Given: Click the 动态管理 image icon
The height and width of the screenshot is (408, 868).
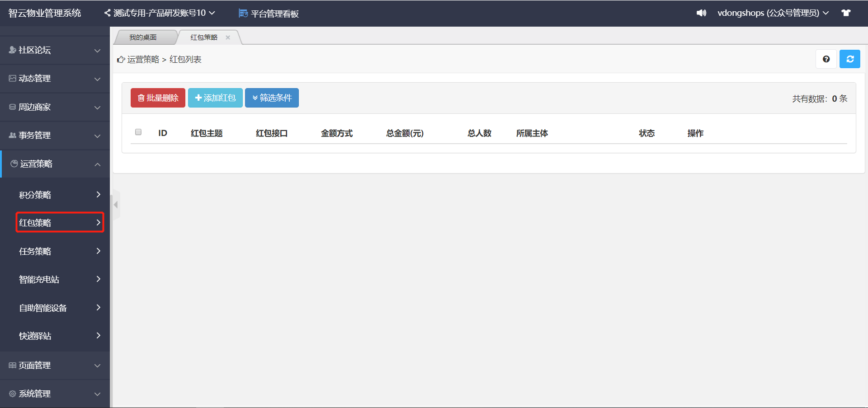Looking at the screenshot, I should 13,79.
